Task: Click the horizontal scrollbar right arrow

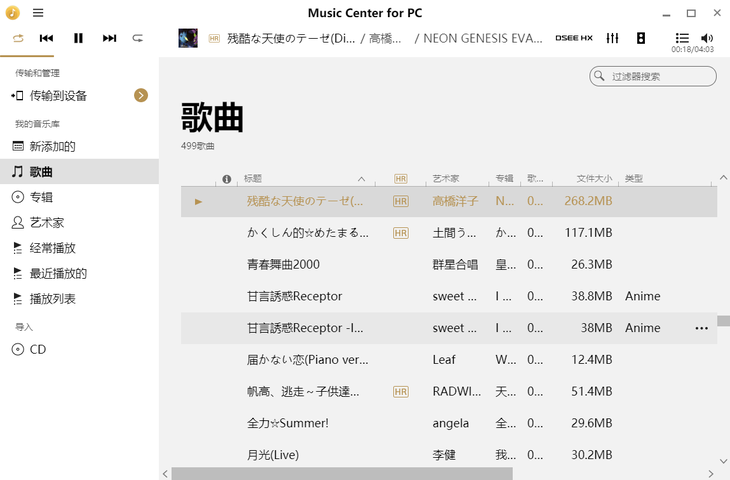Action: tap(711, 474)
